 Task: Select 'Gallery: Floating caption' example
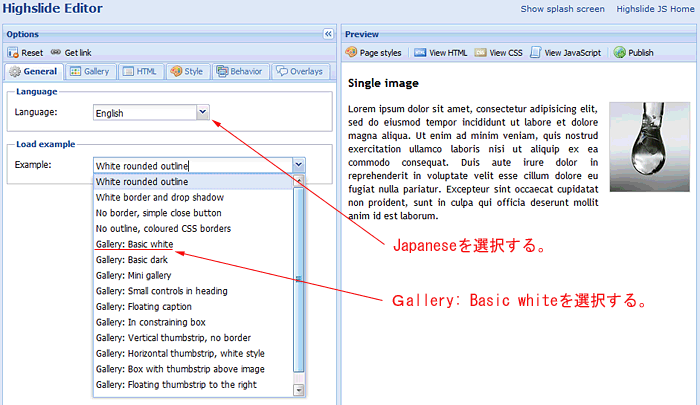point(193,307)
